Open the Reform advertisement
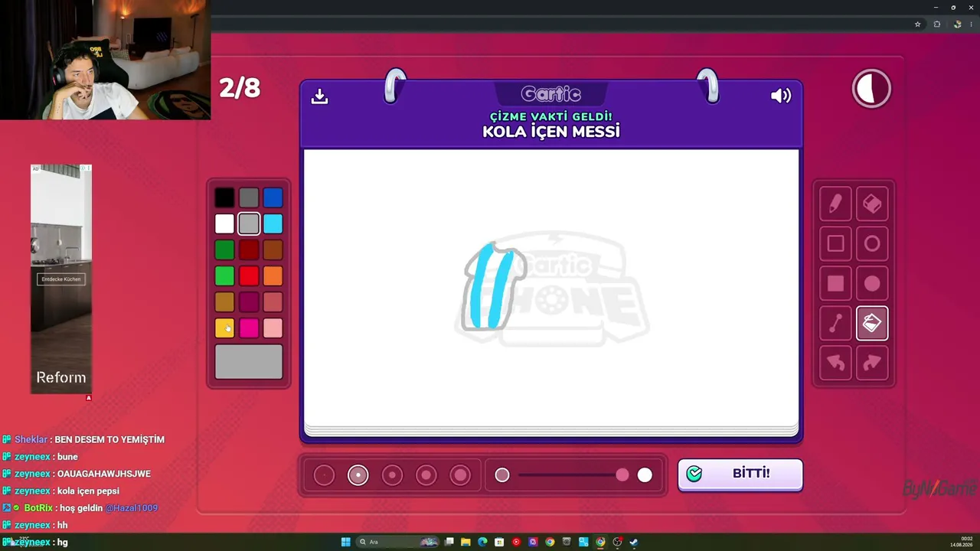 (61, 279)
